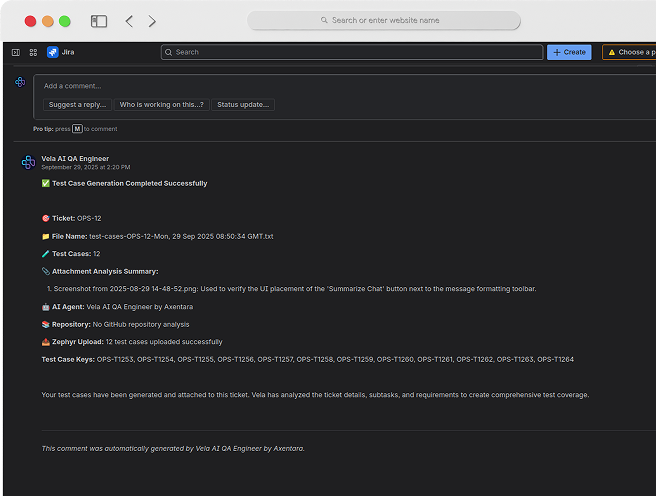Click the test case key OPS-T1258

315,360
